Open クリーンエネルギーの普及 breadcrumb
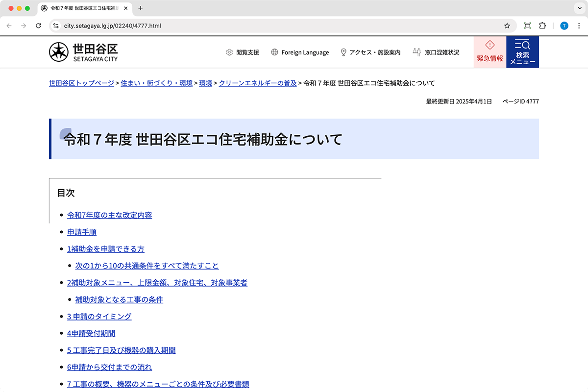 click(258, 83)
